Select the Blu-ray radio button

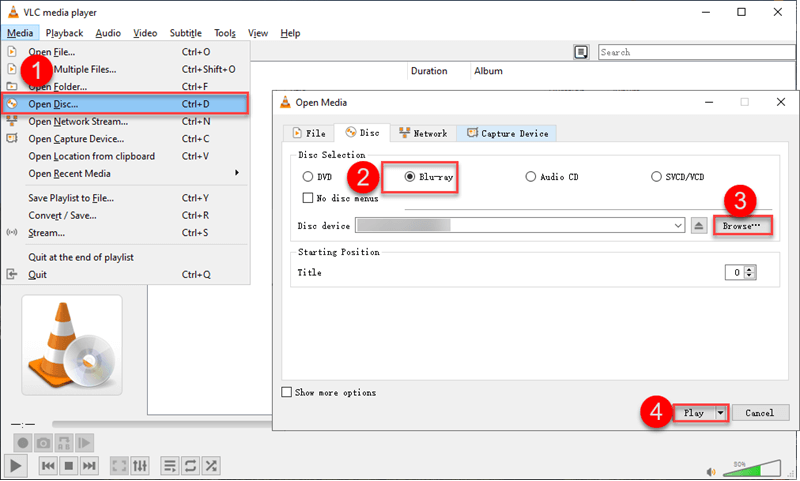[410, 176]
